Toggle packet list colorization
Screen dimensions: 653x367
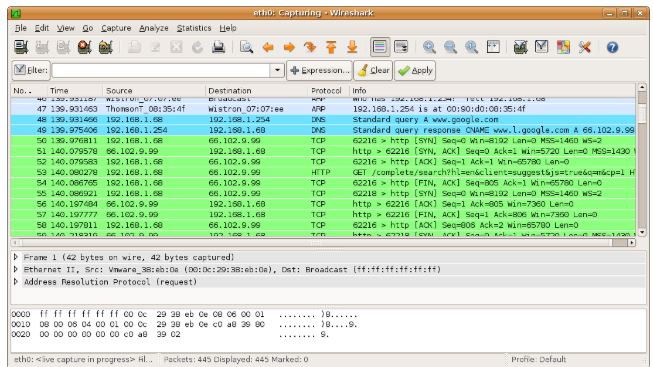point(380,47)
